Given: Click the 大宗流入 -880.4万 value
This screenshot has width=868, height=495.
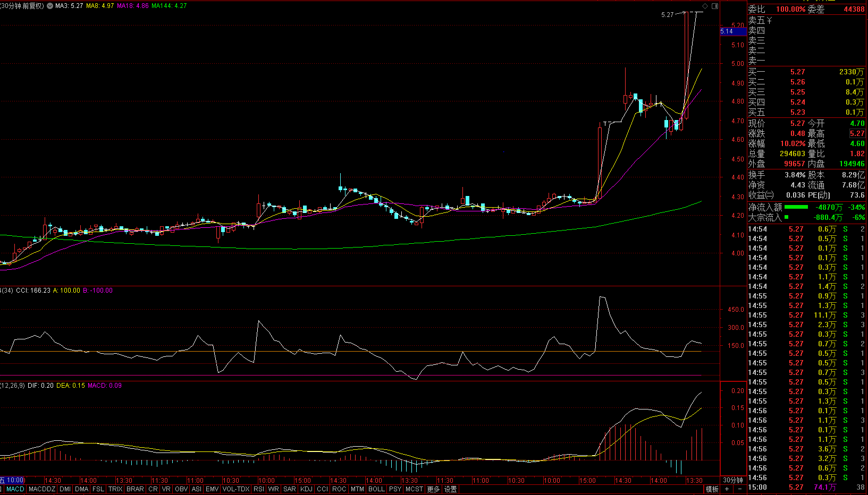Looking at the screenshot, I should point(828,217).
